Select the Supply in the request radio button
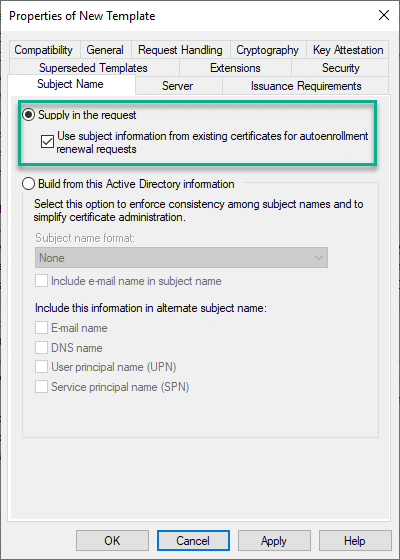The width and height of the screenshot is (400, 560). [x=29, y=115]
